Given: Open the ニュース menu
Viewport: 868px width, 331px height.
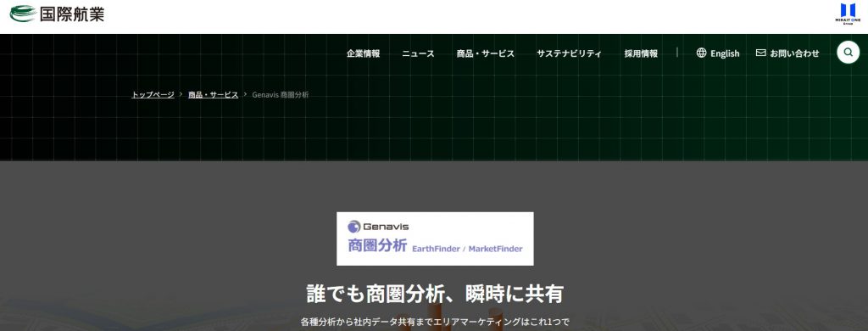Looking at the screenshot, I should click(418, 53).
